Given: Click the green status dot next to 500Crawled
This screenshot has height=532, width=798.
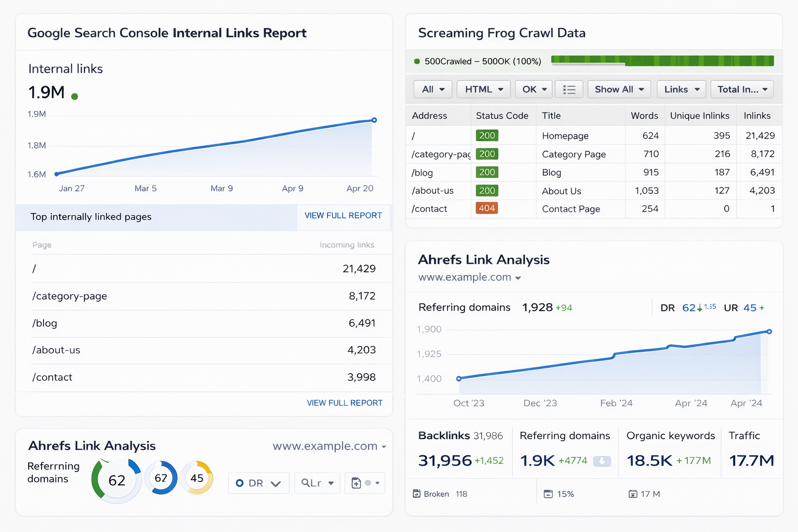Looking at the screenshot, I should point(417,61).
